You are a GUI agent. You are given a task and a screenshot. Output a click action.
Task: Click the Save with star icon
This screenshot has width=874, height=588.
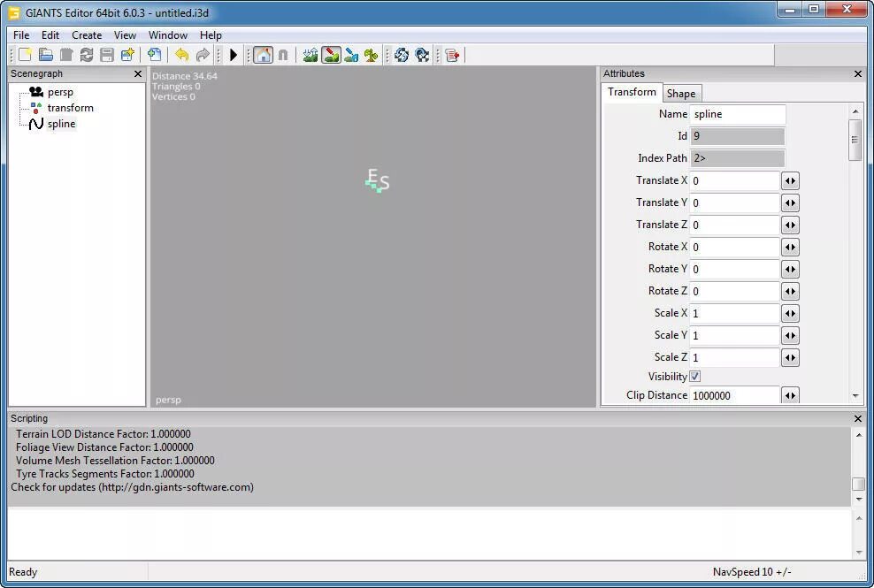click(127, 55)
